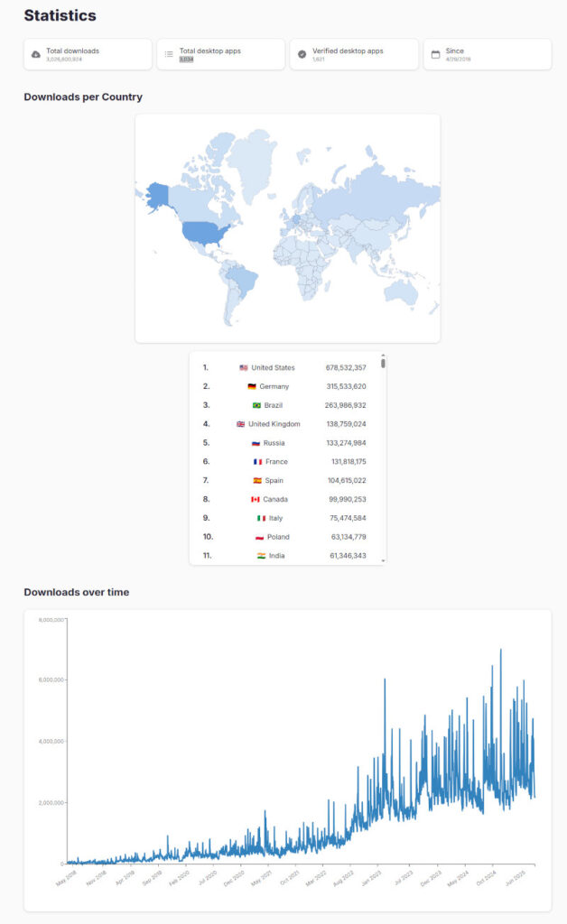Screen dimensions: 567x924
Task: Click the highlighted Total desktop apps number
Action: 186,60
